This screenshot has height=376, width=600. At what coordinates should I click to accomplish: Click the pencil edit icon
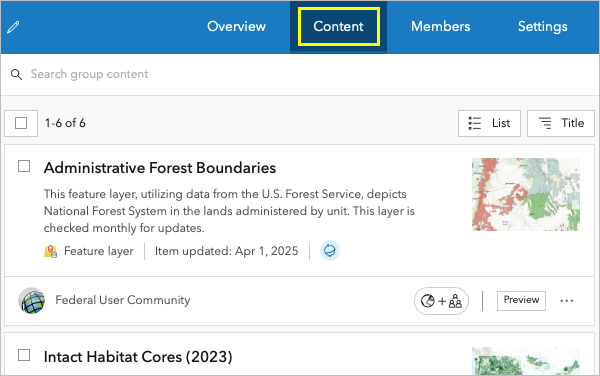point(13,27)
